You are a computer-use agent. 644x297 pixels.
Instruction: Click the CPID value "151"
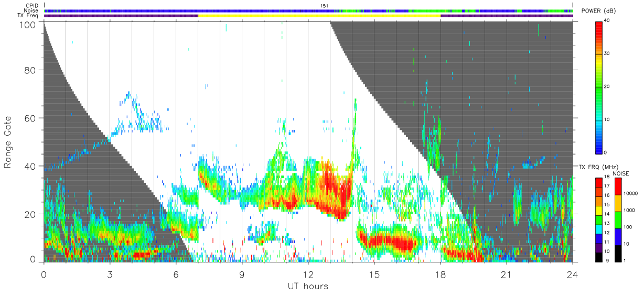324,6
